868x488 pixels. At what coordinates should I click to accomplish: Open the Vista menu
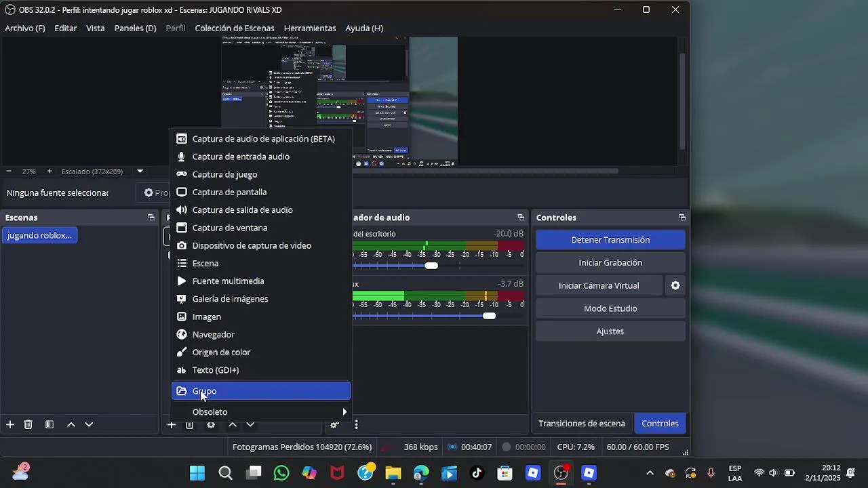(x=96, y=28)
